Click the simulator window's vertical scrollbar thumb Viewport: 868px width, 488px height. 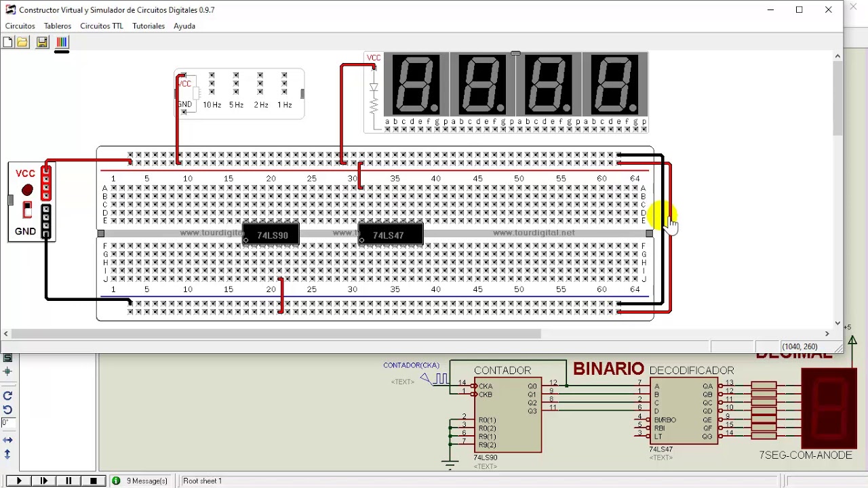click(x=837, y=97)
